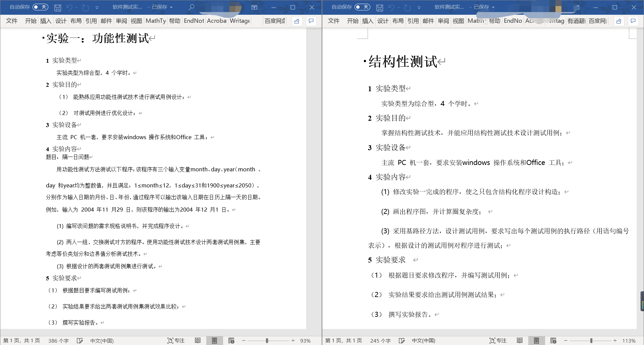Viewport: 644px width, 345px height.
Task: Click the Share icon in the left window
Action: click(297, 21)
